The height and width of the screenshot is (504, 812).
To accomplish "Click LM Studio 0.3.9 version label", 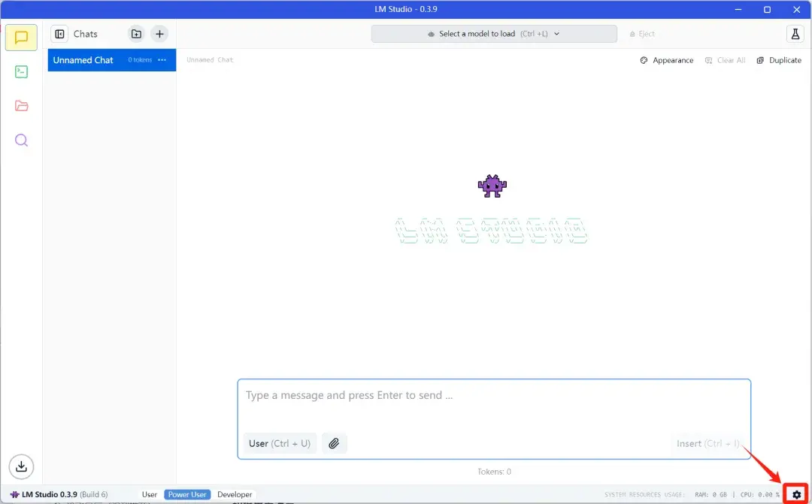I will pos(59,495).
